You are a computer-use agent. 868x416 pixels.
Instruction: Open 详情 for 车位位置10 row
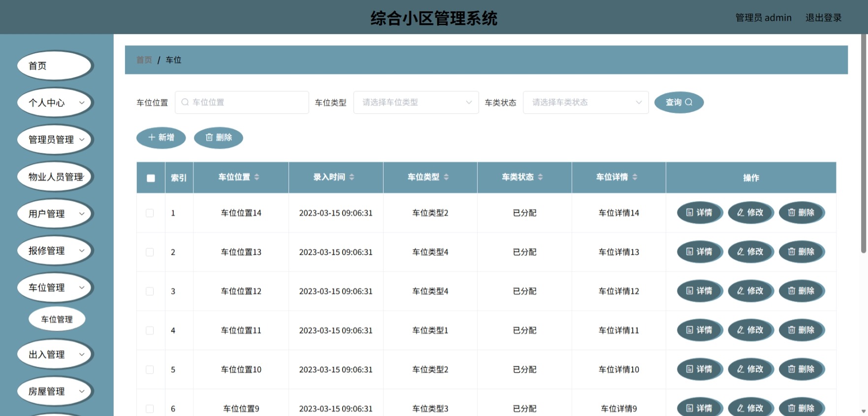click(700, 369)
